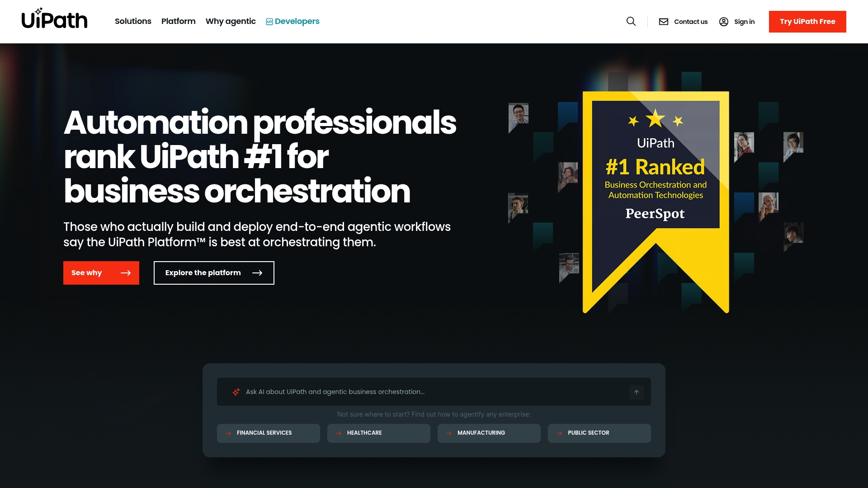This screenshot has width=868, height=488.
Task: Click the account icon next to Sign in
Action: pos(724,21)
